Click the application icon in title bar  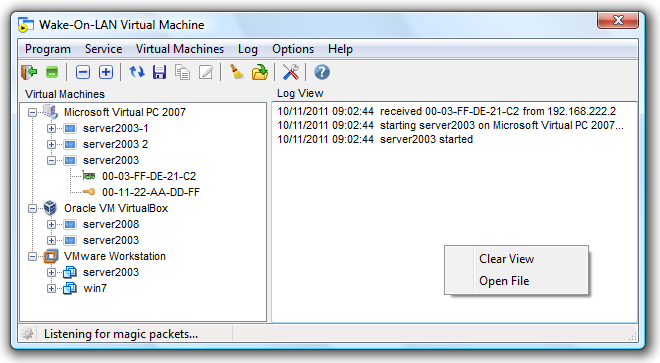pos(25,25)
